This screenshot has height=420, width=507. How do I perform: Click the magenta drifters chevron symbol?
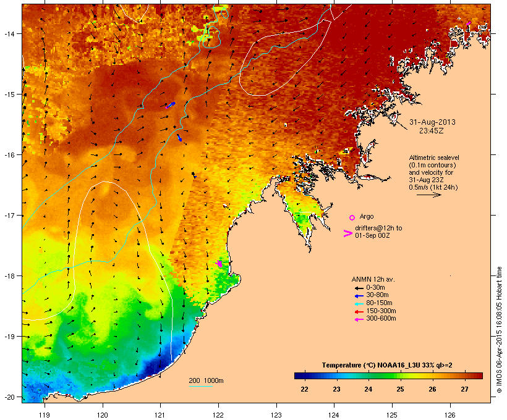pyautogui.click(x=347, y=233)
